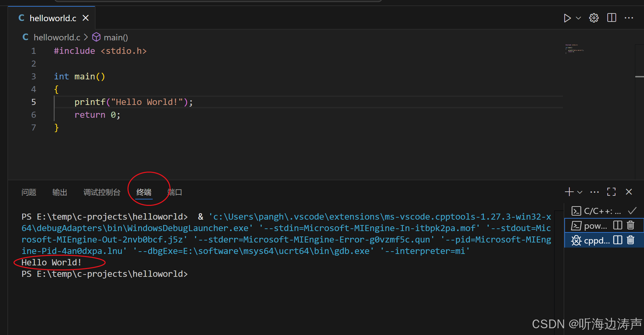The image size is (644, 335).
Task: Maximize the terminal panel
Action: pyautogui.click(x=611, y=192)
